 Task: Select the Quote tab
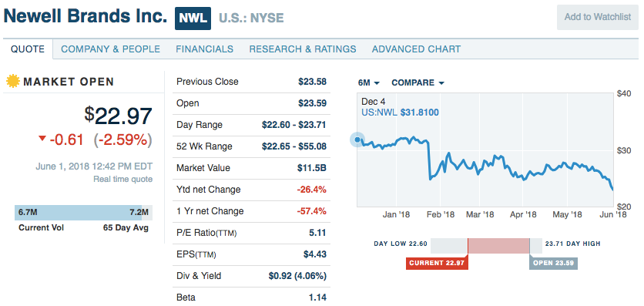[28, 49]
